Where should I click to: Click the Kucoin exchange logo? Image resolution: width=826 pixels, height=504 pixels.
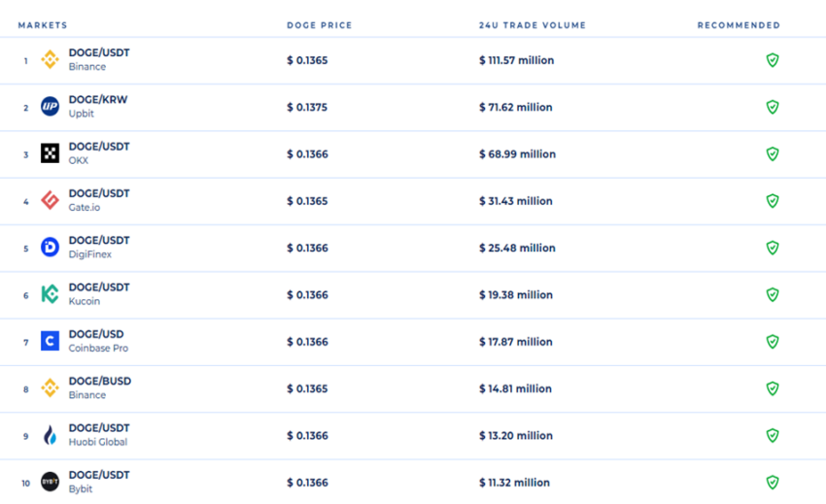coord(50,294)
